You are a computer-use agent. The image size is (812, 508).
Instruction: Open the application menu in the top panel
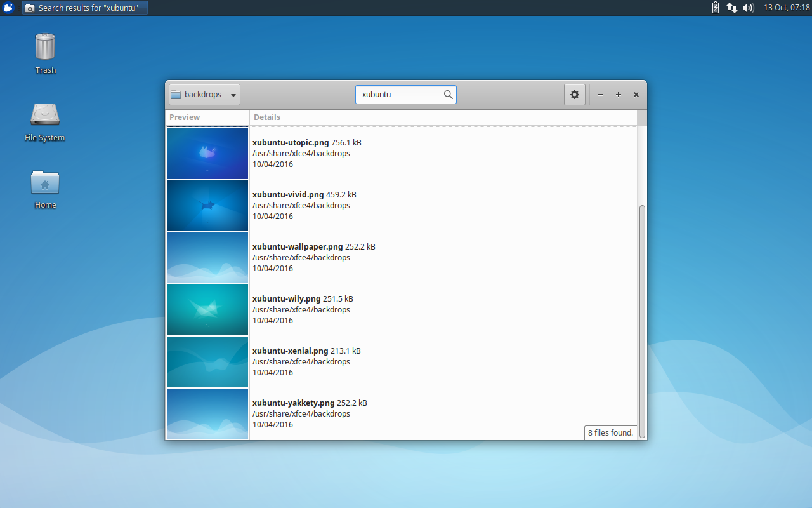pyautogui.click(x=8, y=7)
